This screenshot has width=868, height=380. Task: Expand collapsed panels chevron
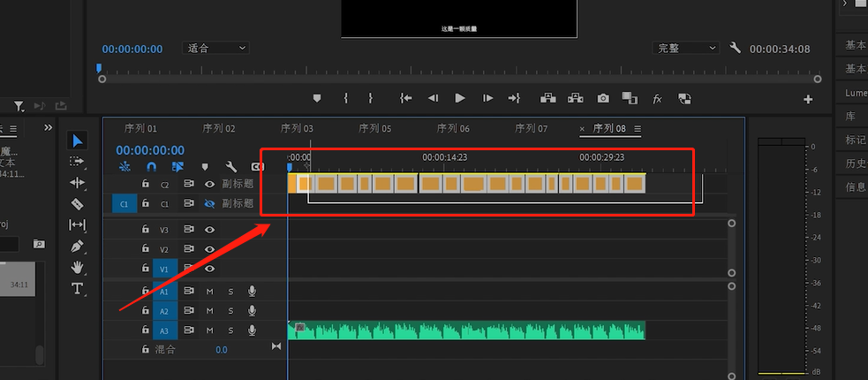point(49,128)
